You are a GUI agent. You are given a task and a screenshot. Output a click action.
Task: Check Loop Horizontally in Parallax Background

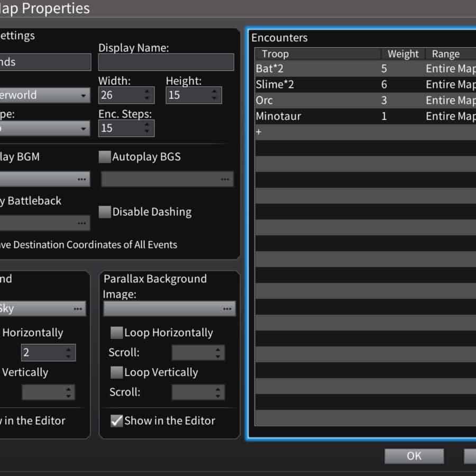[x=116, y=333]
